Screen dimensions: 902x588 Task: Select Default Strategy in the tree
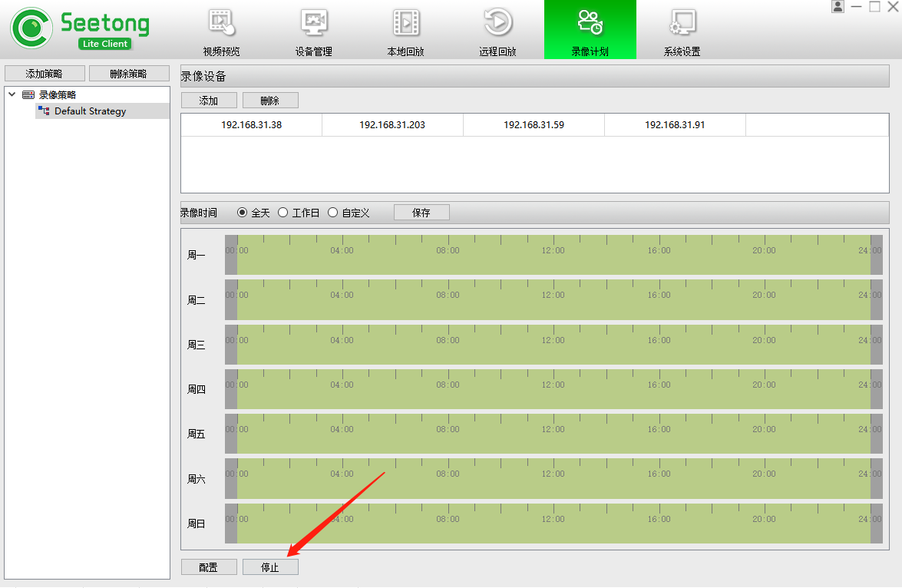[90, 111]
